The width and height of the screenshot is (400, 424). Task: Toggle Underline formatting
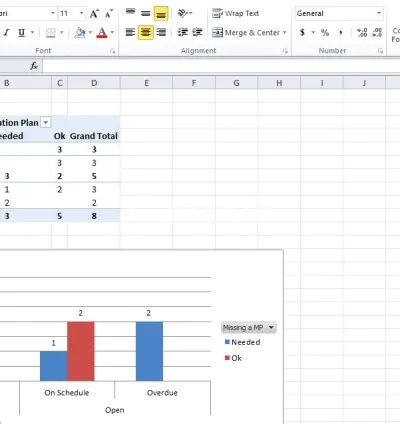pyautogui.click(x=21, y=33)
